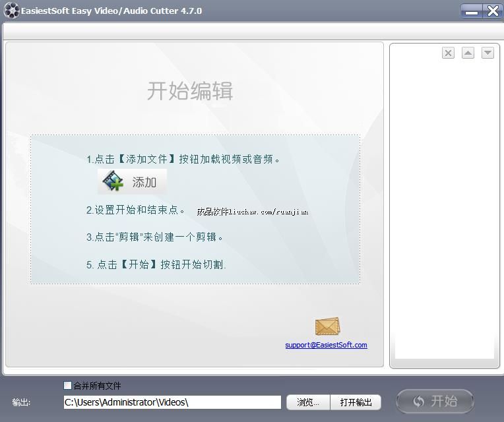Screen dimensions: 504x422
Task: Click the 开始编辑 heading text
Action: (x=190, y=91)
